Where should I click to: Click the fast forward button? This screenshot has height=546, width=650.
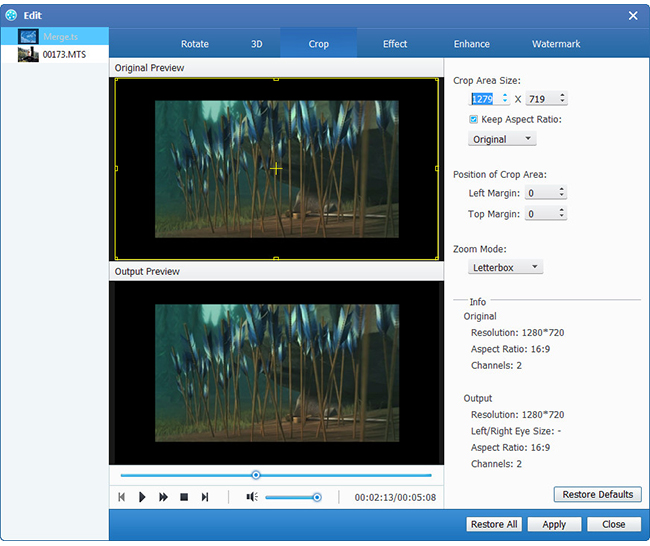[x=163, y=497]
